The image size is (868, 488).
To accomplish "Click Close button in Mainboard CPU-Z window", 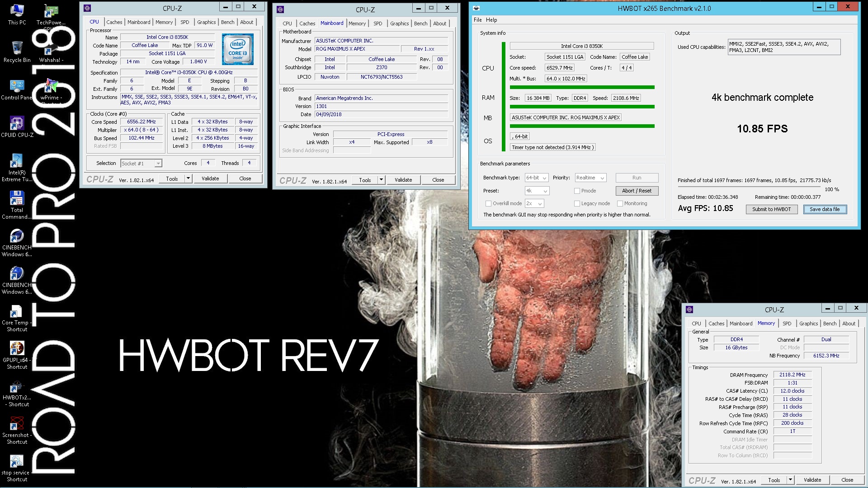I will click(438, 180).
